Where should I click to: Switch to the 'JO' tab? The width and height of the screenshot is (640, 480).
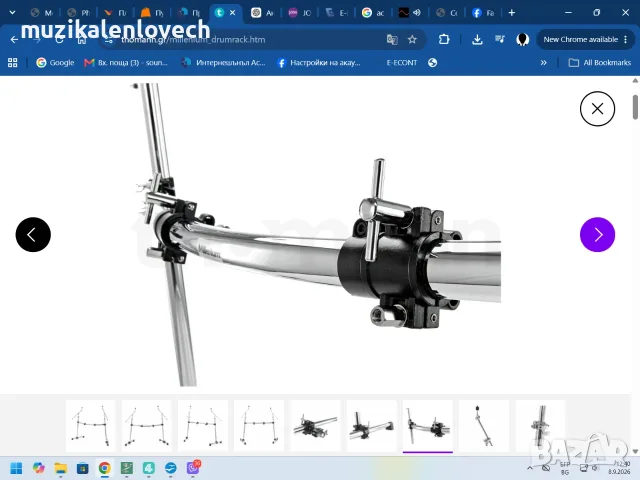(300, 13)
